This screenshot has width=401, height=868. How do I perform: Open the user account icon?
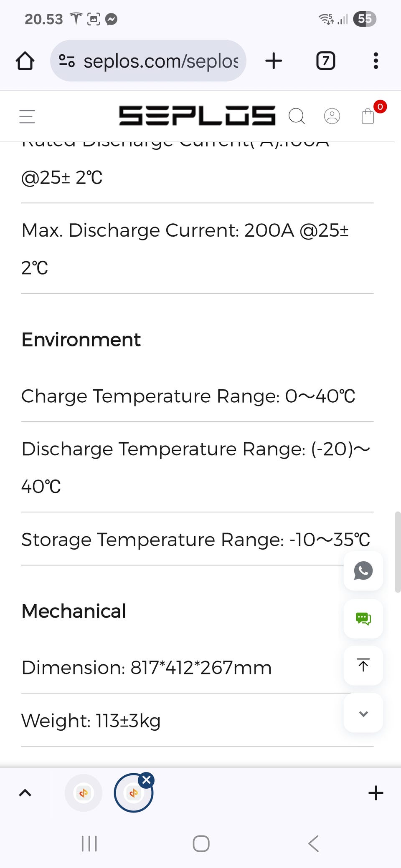[332, 116]
